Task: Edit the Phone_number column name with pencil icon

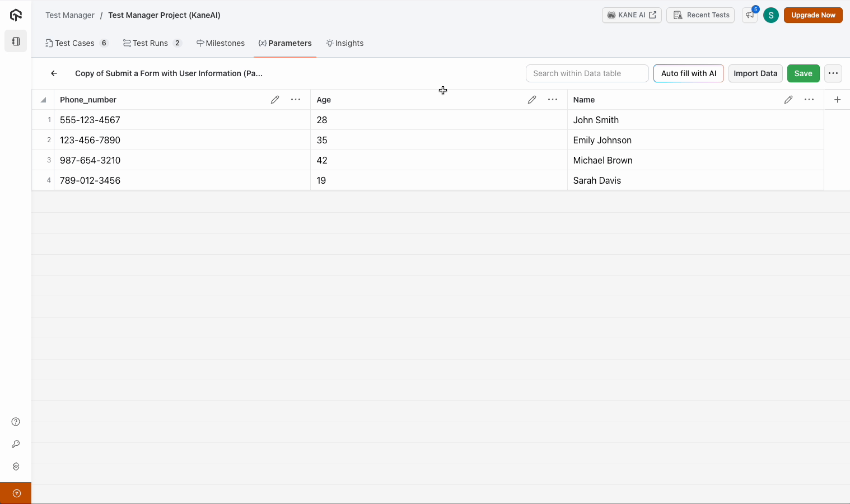Action: (275, 100)
